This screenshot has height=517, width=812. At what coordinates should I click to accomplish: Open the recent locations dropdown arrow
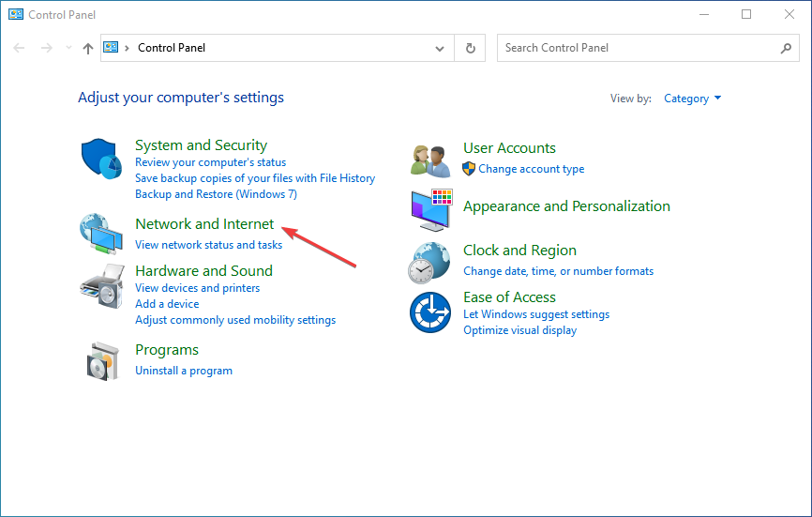point(68,48)
